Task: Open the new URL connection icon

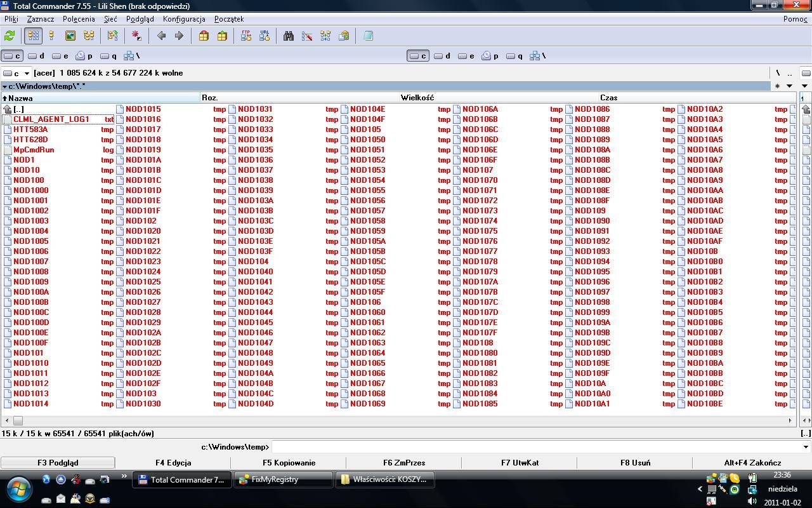Action: 265,36
